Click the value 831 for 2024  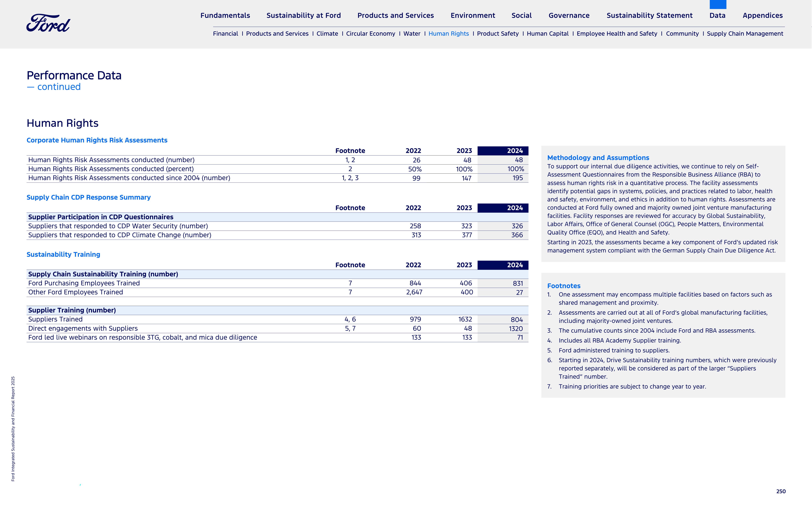tap(518, 283)
